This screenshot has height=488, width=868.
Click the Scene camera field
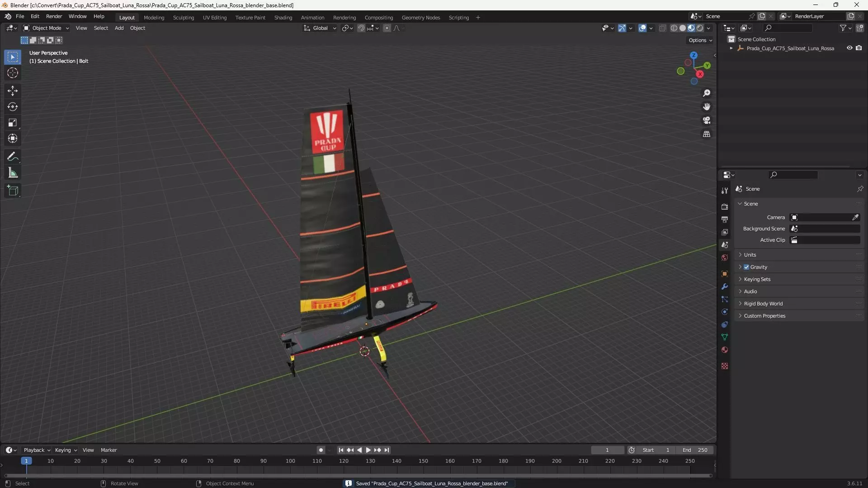825,217
